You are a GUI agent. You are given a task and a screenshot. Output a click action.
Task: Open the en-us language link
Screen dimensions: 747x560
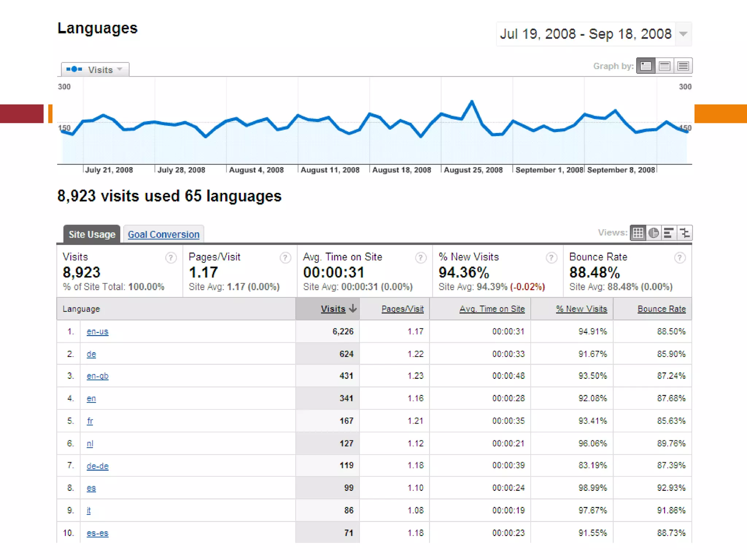coord(97,331)
